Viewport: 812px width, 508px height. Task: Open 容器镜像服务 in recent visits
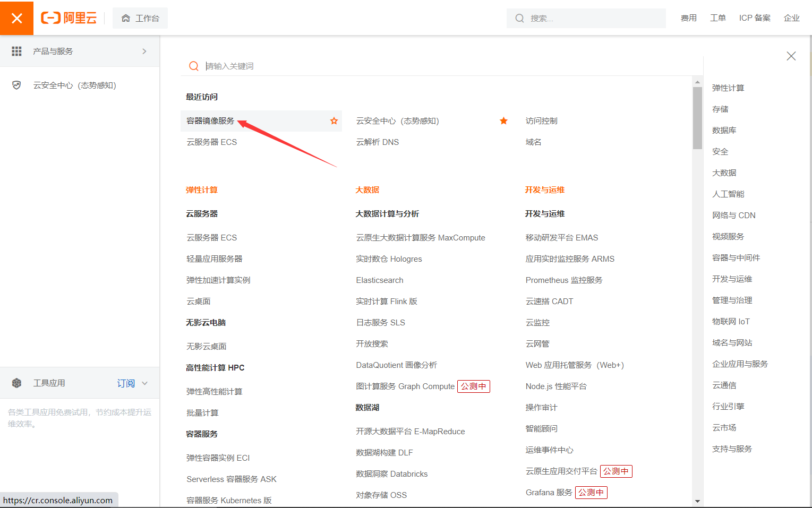[210, 121]
